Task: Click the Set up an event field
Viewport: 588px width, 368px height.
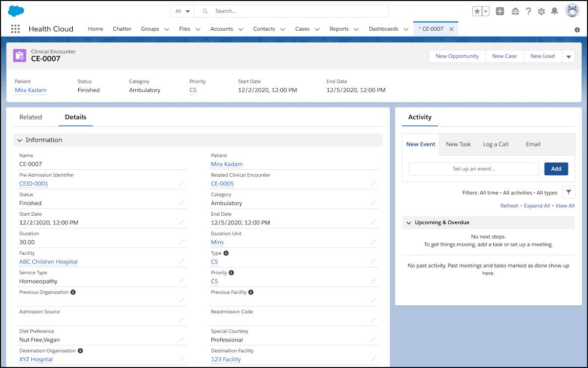Action: pos(474,169)
